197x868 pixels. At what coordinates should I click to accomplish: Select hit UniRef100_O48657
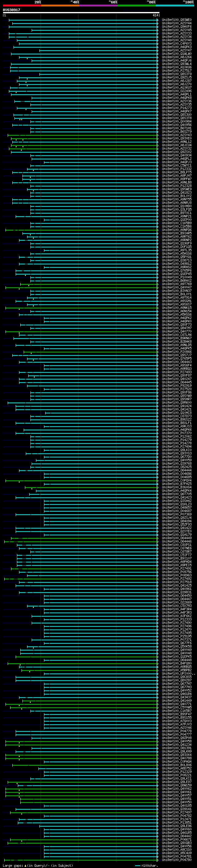tap(176, 507)
